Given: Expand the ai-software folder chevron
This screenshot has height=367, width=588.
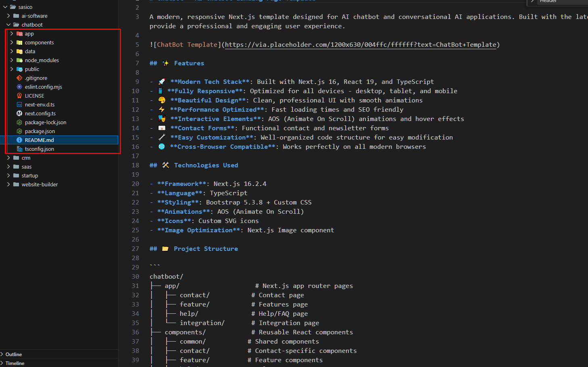Looking at the screenshot, I should click(x=8, y=16).
